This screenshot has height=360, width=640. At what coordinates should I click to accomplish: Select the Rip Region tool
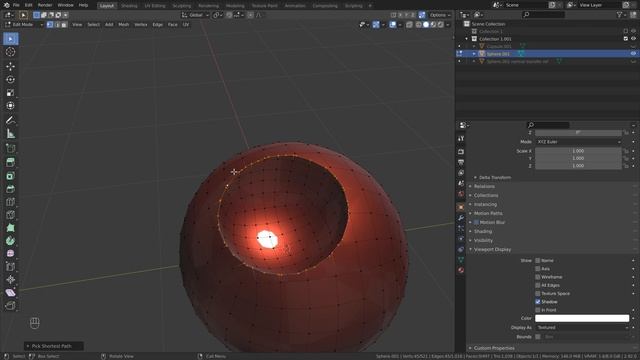point(11,306)
